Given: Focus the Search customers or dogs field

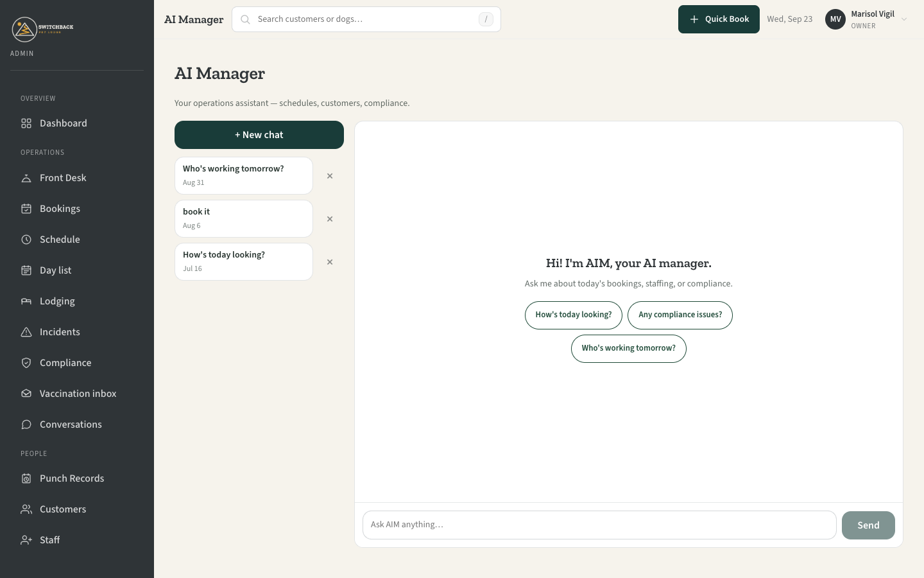Looking at the screenshot, I should (366, 19).
